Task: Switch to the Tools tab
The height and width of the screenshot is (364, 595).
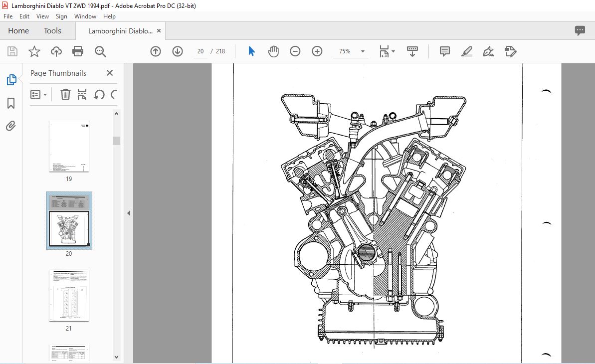Action: pos(52,31)
